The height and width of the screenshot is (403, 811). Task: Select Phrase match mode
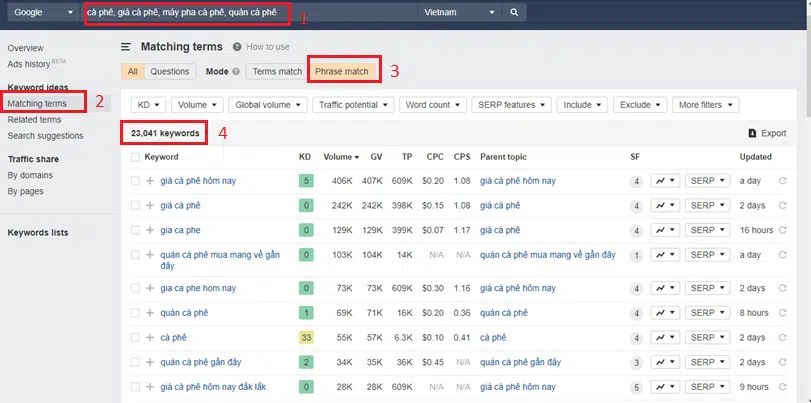click(x=342, y=72)
